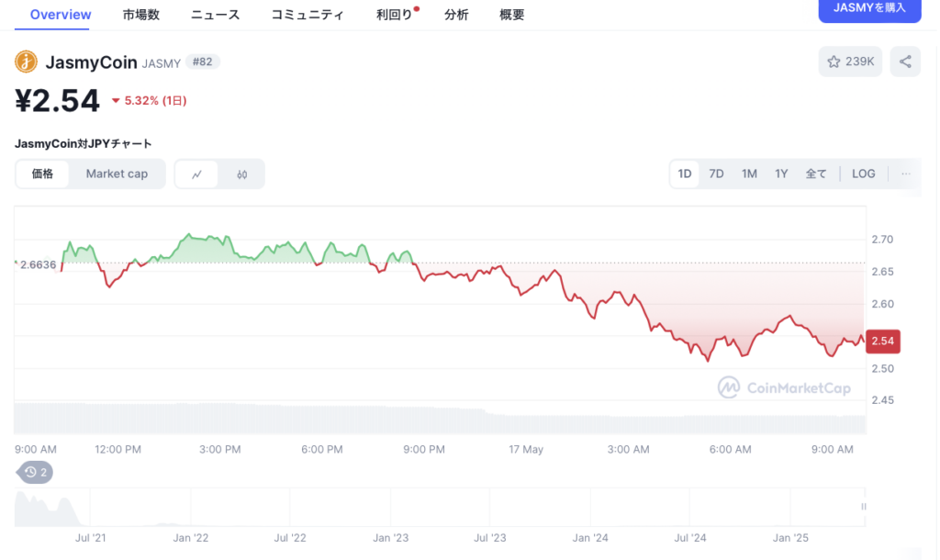Select the 全て time range
940x560 pixels.
click(x=816, y=174)
